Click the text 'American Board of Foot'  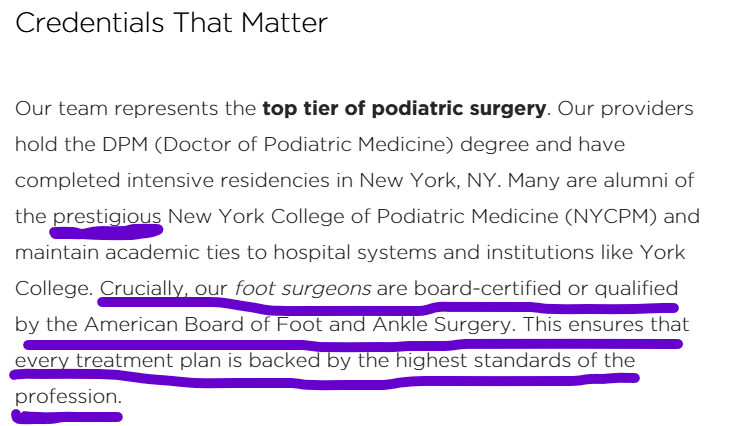pyautogui.click(x=203, y=324)
